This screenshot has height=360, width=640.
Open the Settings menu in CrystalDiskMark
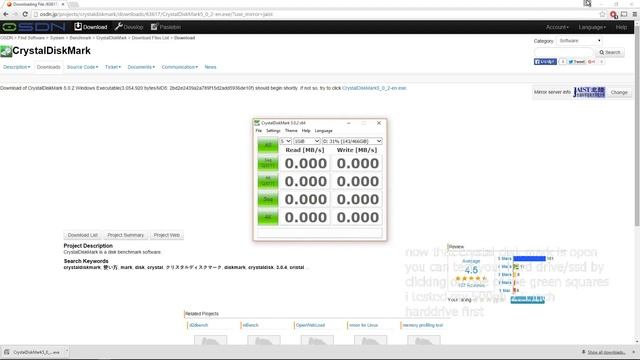tap(273, 131)
